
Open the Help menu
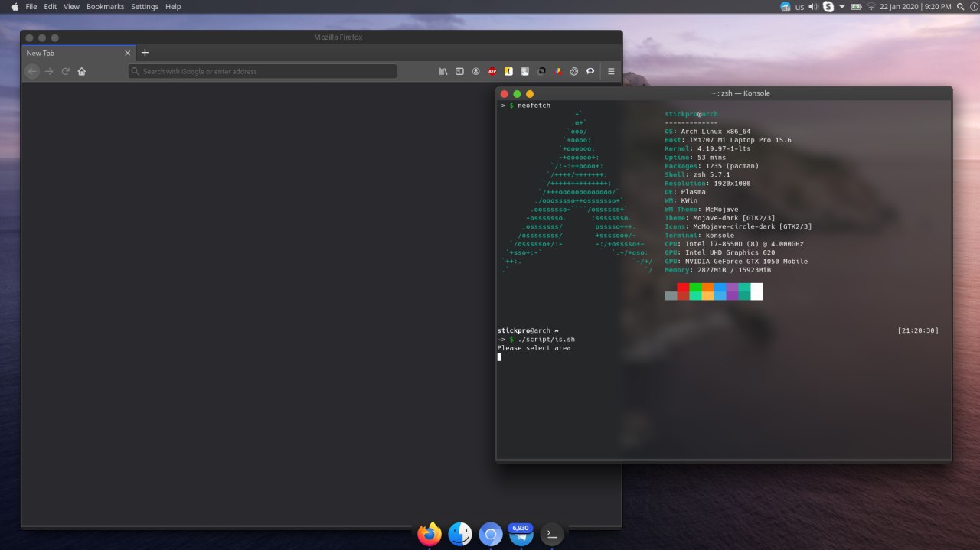click(174, 6)
